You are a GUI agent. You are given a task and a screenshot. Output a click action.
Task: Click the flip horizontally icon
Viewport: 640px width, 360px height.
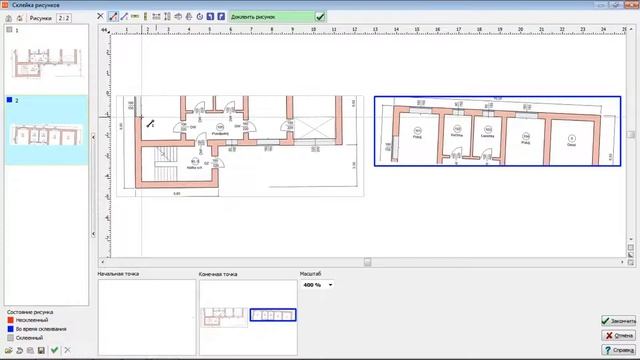point(178,17)
